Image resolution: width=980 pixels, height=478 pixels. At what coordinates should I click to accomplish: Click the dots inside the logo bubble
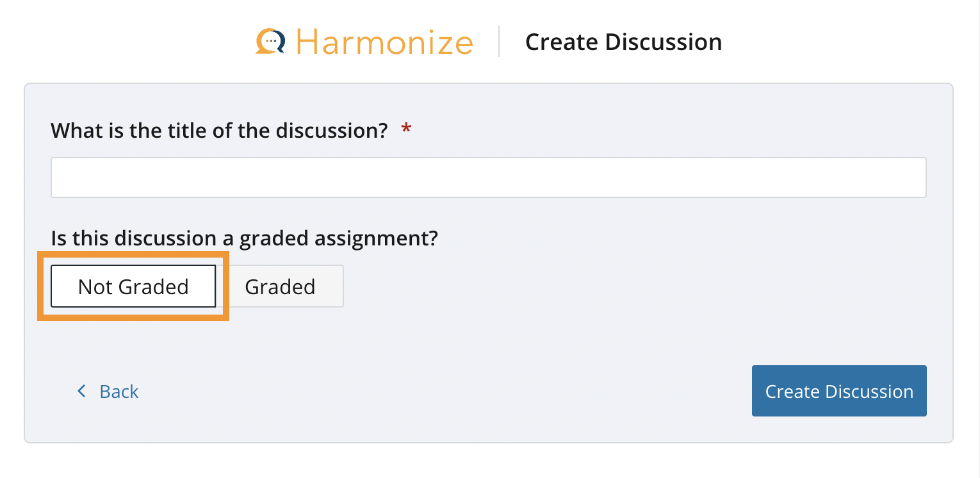point(272,40)
